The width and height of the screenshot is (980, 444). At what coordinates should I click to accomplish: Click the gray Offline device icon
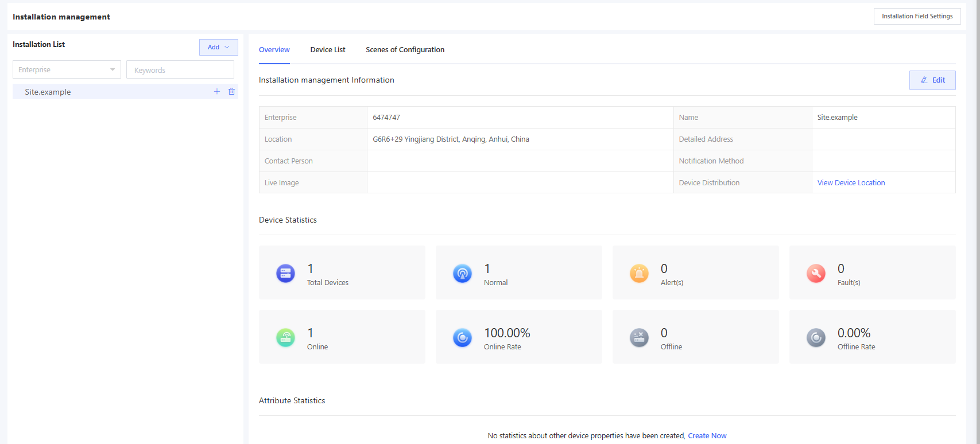pos(639,338)
